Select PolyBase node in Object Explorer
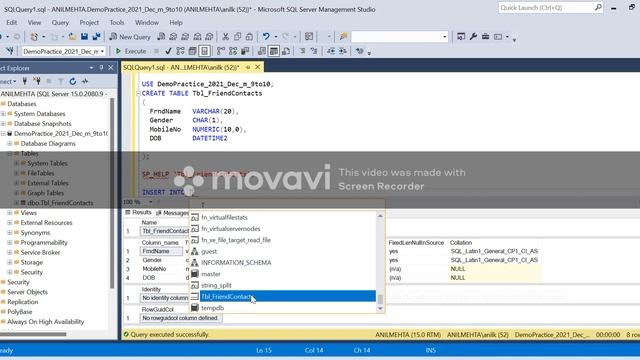Viewport: 640px width, 360px height. coord(20,312)
